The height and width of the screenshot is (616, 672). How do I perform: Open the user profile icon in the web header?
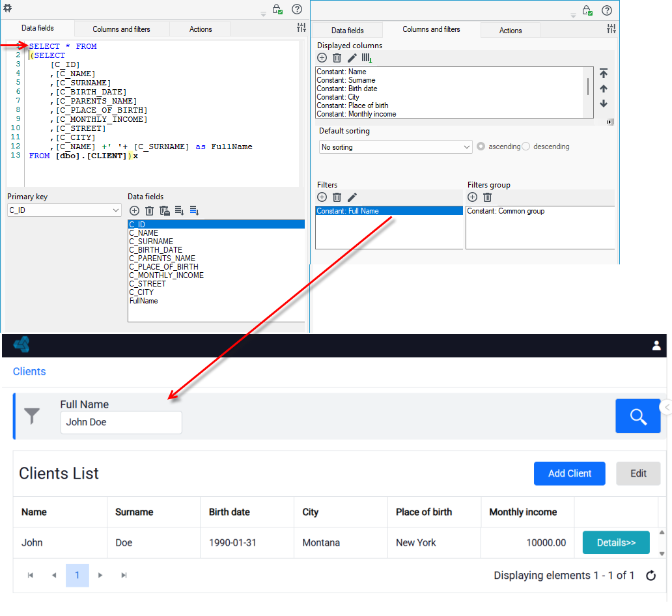(x=656, y=346)
